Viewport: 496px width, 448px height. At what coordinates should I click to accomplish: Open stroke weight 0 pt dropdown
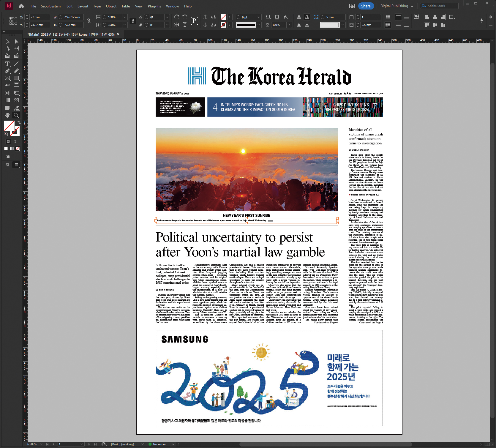tap(259, 17)
